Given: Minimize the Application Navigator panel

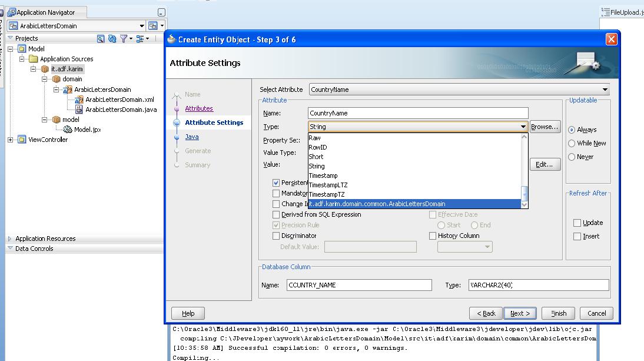Looking at the screenshot, I should click(161, 12).
